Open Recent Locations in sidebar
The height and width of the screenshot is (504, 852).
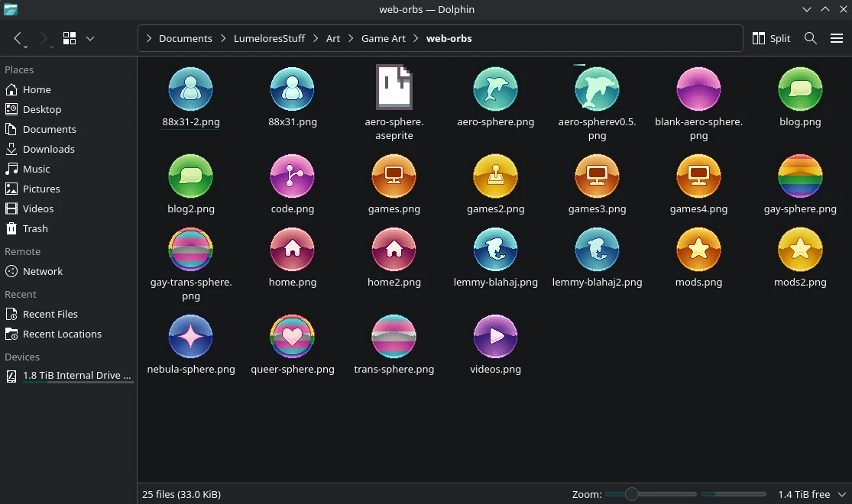coord(68,334)
